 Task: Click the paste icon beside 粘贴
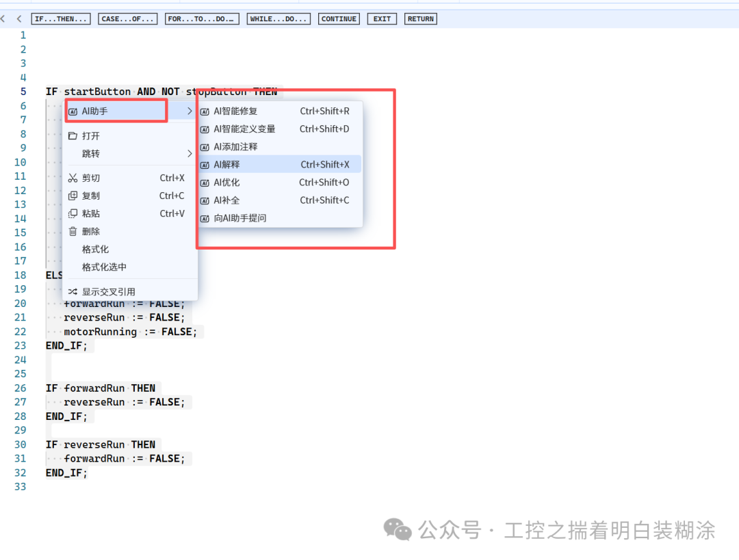click(x=73, y=214)
